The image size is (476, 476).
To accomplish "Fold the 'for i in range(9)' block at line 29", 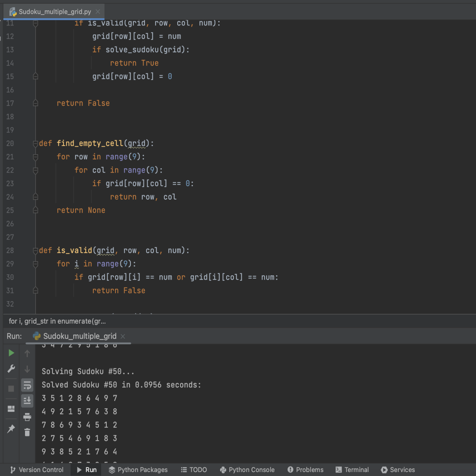I will (35, 264).
